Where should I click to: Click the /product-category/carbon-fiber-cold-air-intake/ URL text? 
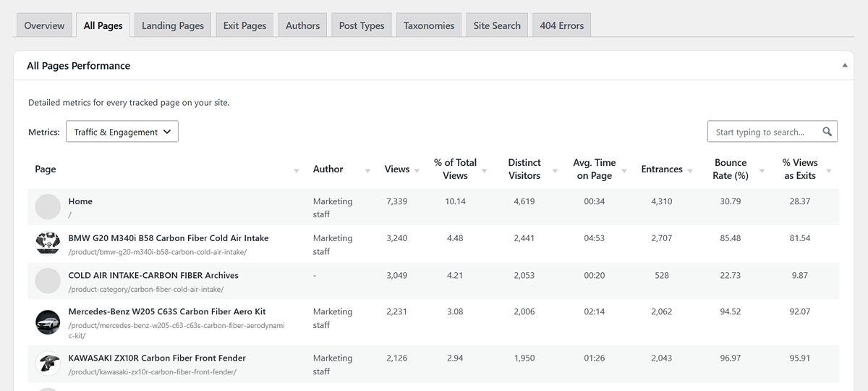(146, 289)
